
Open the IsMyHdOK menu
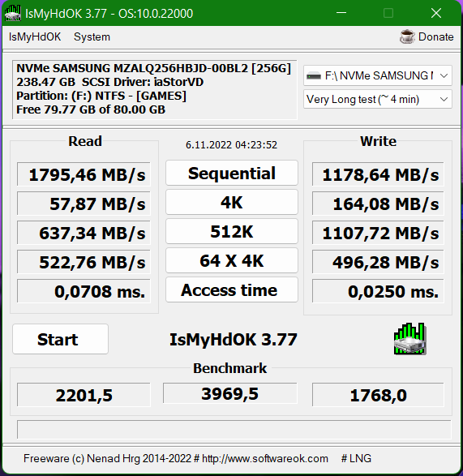(35, 36)
